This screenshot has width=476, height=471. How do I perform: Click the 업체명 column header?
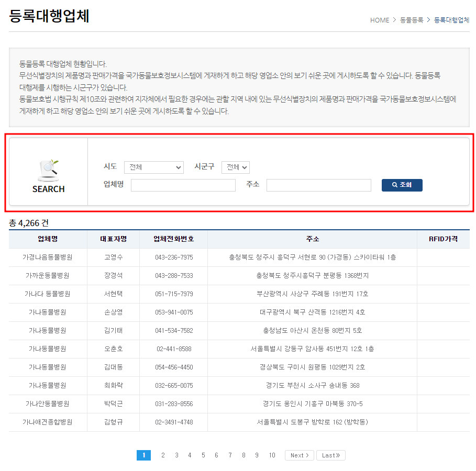(x=48, y=239)
